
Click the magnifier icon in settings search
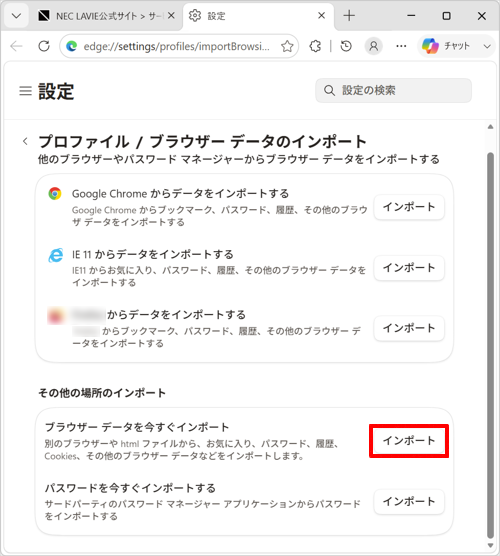click(329, 90)
